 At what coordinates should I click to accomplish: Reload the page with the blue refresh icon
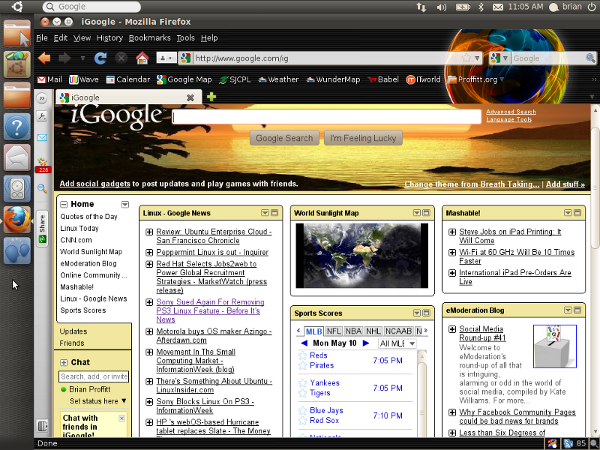(100, 58)
